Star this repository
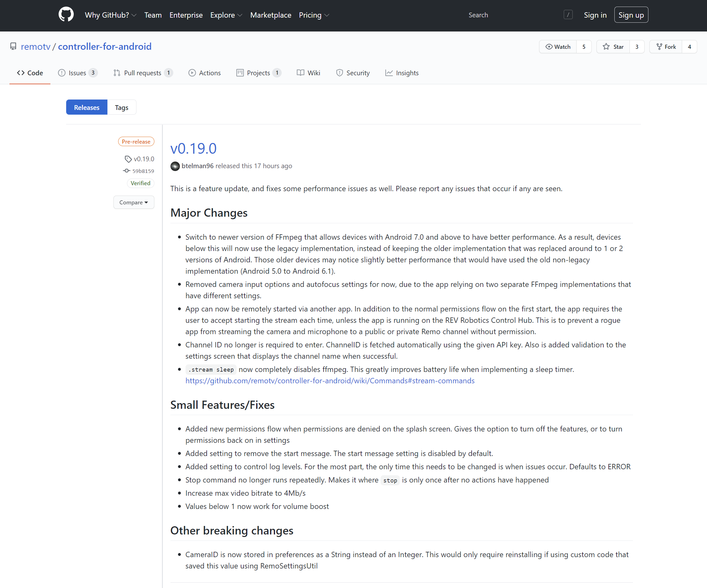Image resolution: width=707 pixels, height=588 pixels. [x=613, y=47]
